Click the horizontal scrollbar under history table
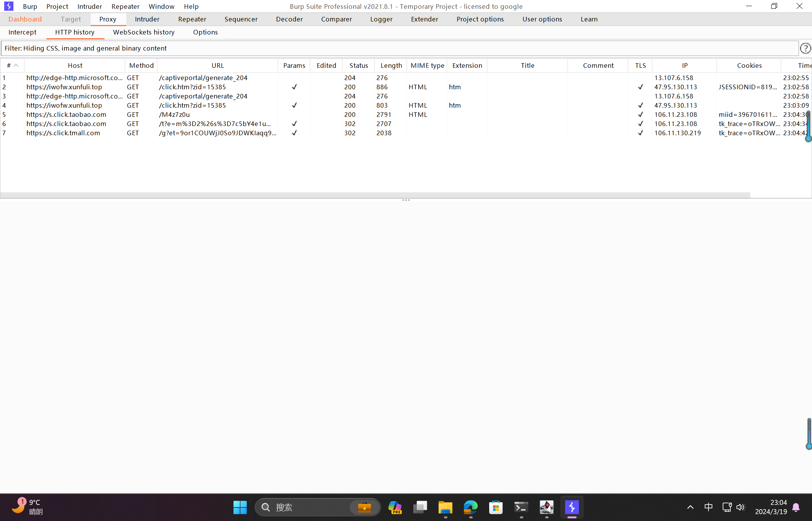This screenshot has width=812, height=521. click(x=375, y=195)
